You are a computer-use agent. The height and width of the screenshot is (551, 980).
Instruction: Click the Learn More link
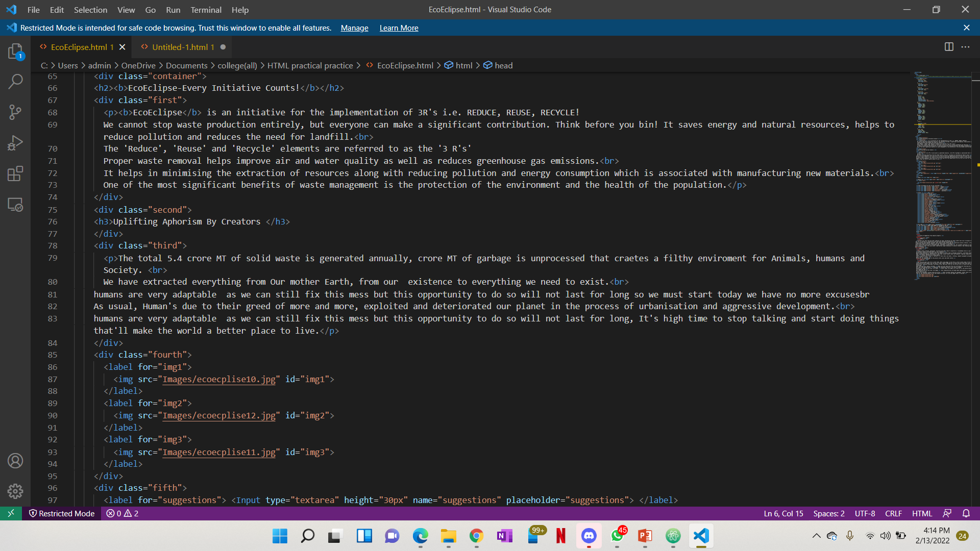point(399,28)
